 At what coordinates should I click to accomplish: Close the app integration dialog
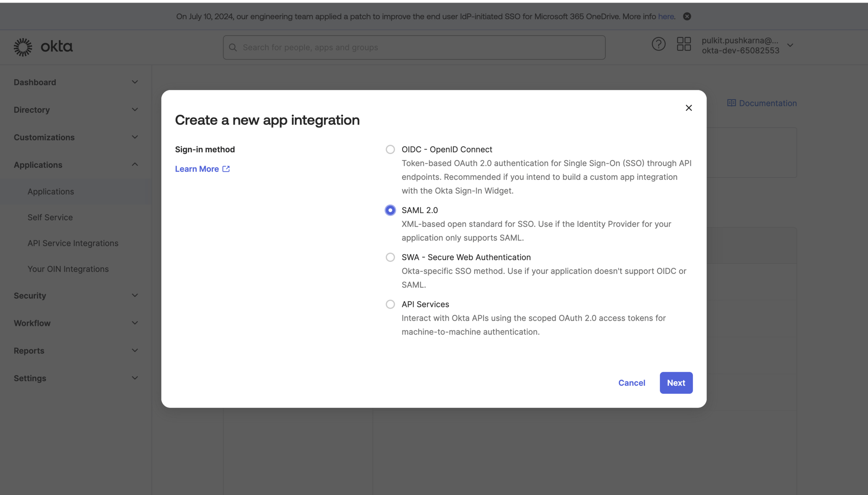click(x=689, y=108)
